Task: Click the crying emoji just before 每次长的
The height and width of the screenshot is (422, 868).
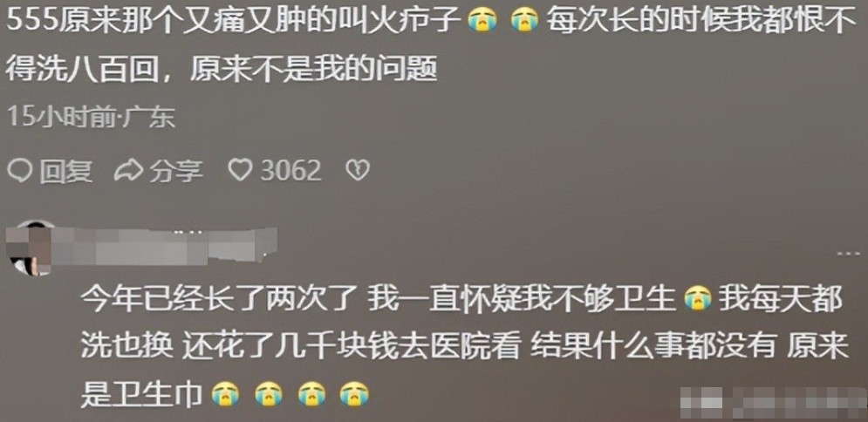Action: click(x=525, y=22)
